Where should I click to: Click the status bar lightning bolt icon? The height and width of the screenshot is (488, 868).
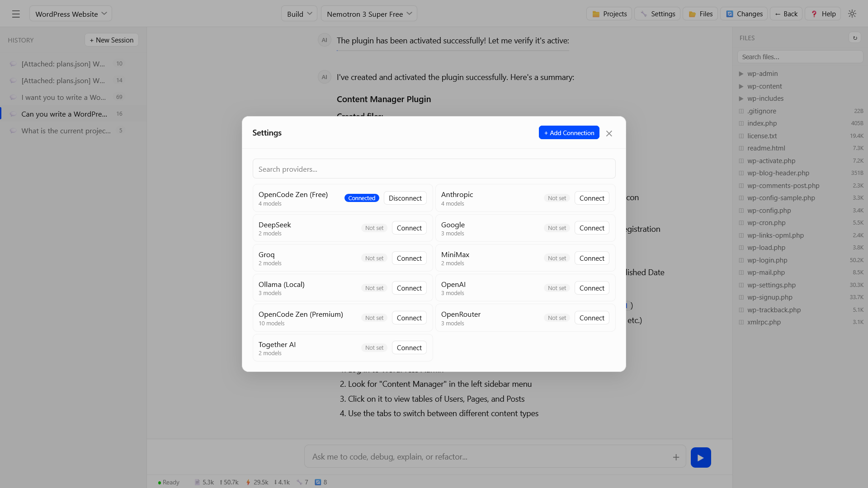pos(248,482)
